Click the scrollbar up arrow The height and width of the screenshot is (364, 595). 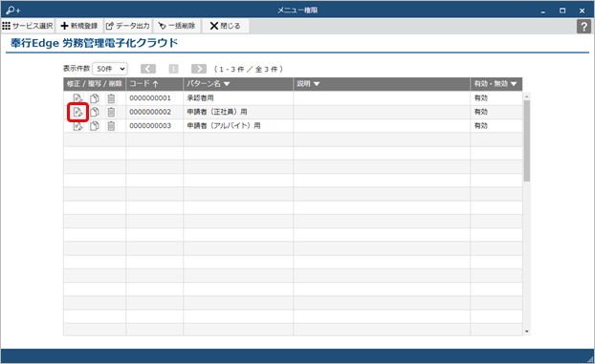[527, 96]
